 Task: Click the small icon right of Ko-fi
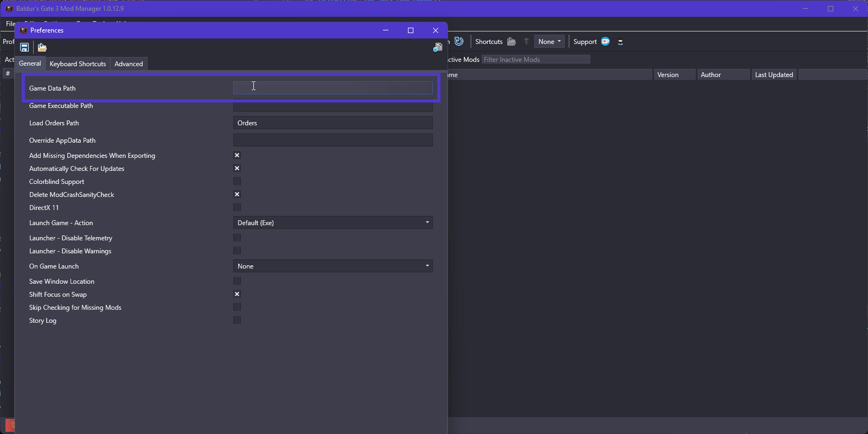click(621, 42)
